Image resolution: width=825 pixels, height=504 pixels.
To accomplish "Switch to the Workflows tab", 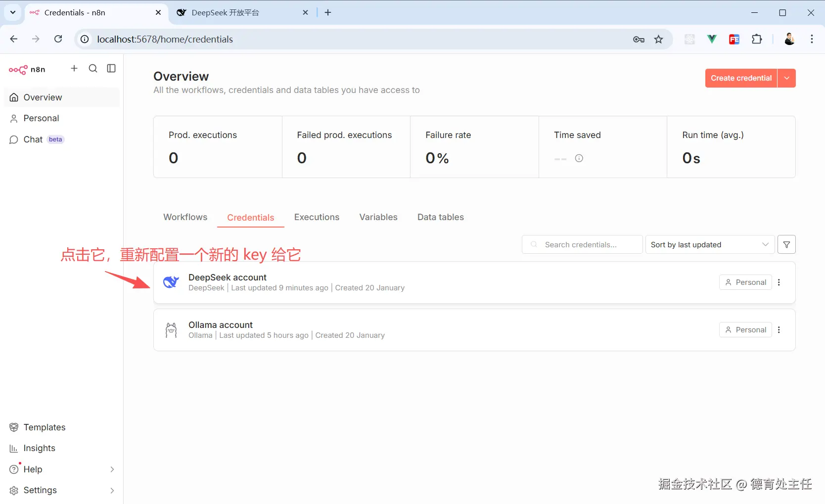I will point(185,217).
